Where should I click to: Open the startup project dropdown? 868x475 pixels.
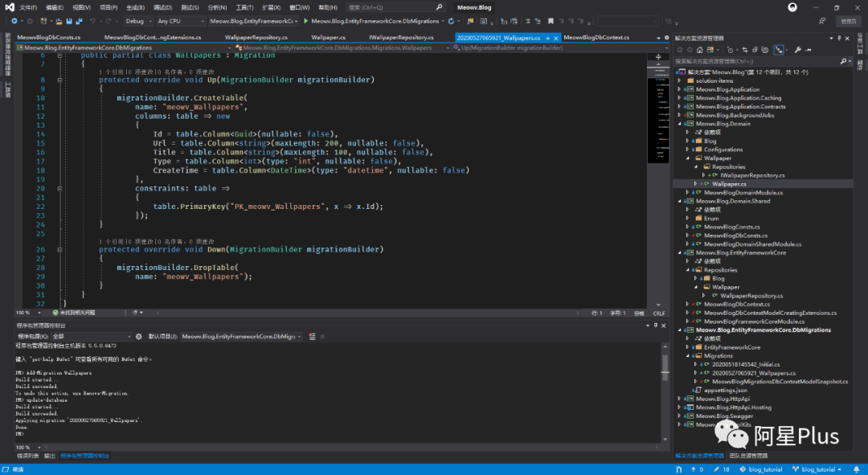click(253, 21)
